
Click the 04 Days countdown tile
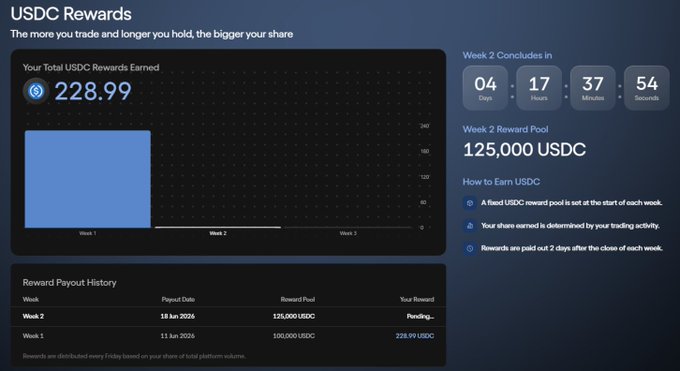coord(485,88)
